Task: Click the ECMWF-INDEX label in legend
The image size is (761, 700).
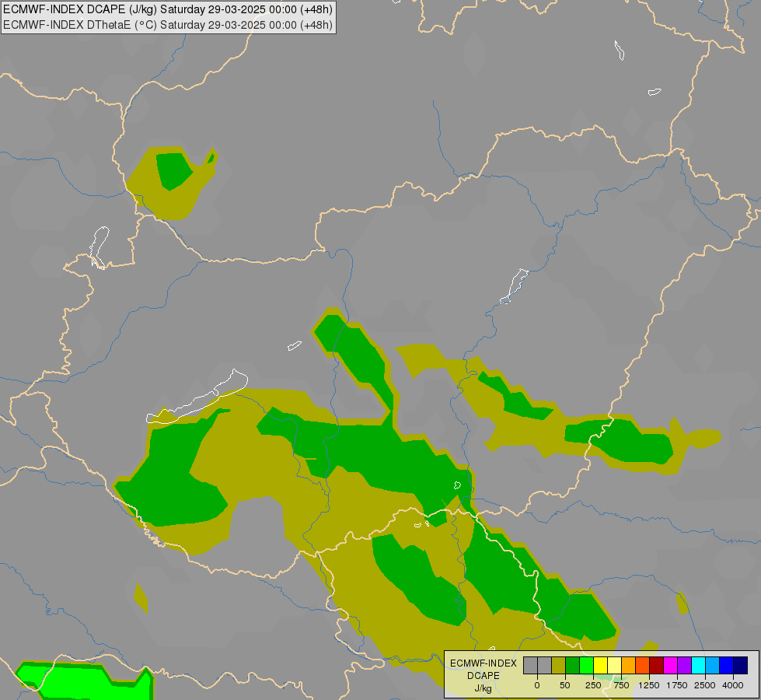Action: click(483, 663)
